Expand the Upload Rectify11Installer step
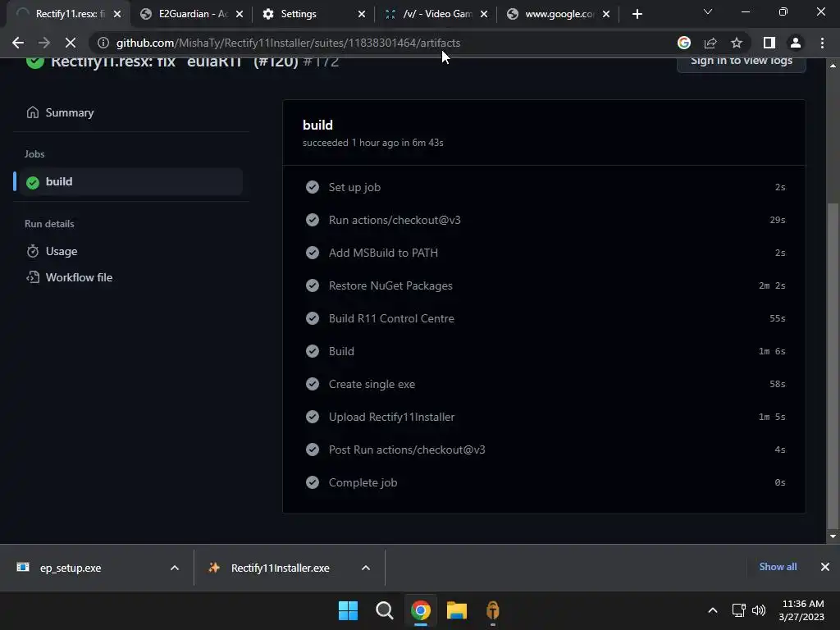Image resolution: width=840 pixels, height=630 pixels. 545,417
